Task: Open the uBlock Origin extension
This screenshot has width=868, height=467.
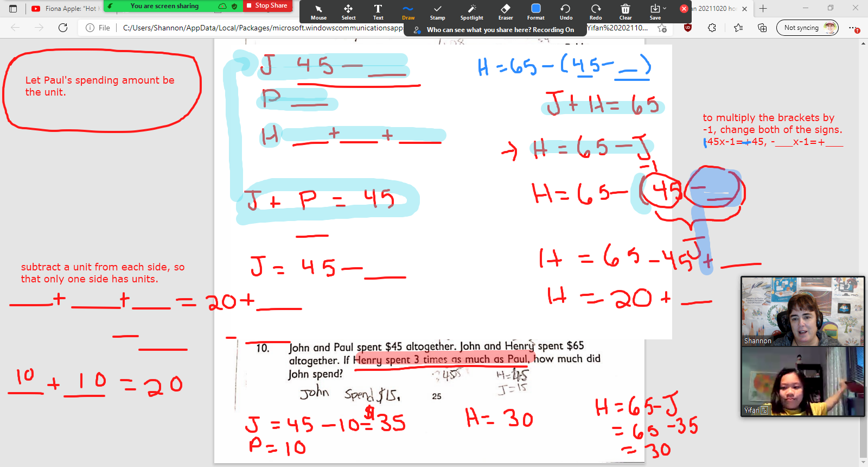Action: click(x=687, y=28)
